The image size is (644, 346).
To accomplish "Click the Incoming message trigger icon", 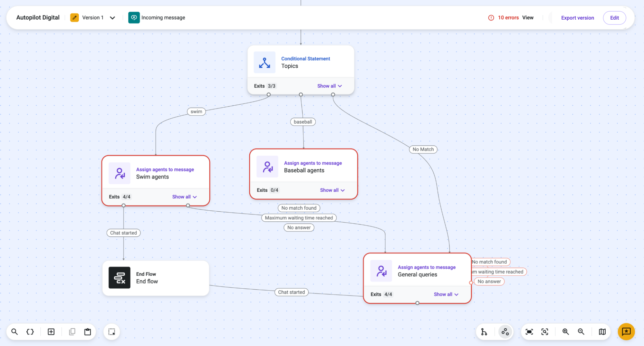I will (x=134, y=17).
